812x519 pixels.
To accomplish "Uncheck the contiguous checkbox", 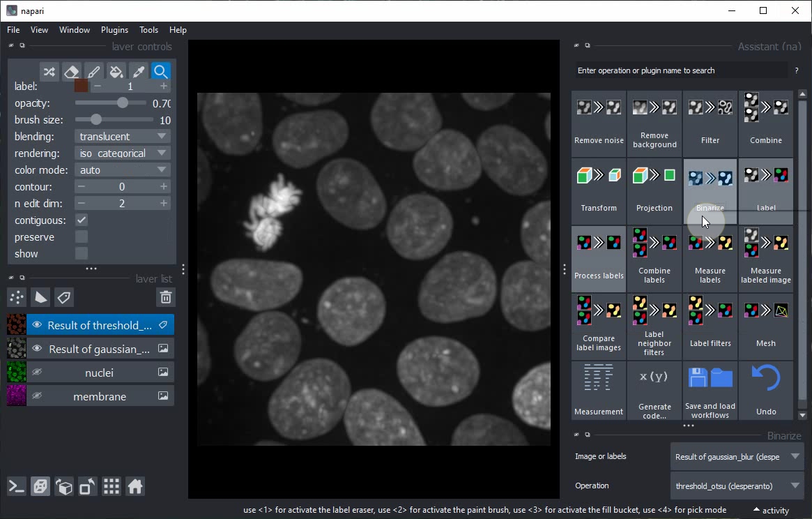I will click(x=82, y=220).
